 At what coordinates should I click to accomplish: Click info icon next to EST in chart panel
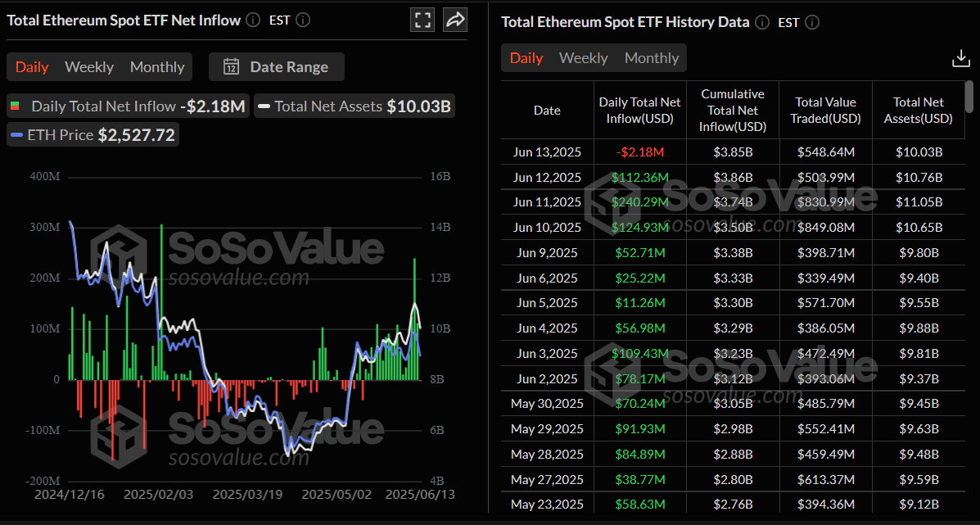302,20
